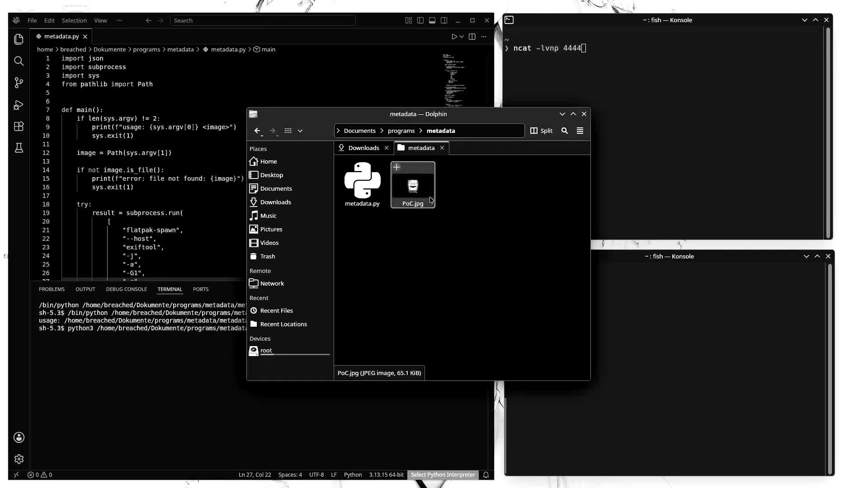
Task: Open the remote window indicator
Action: click(x=16, y=475)
